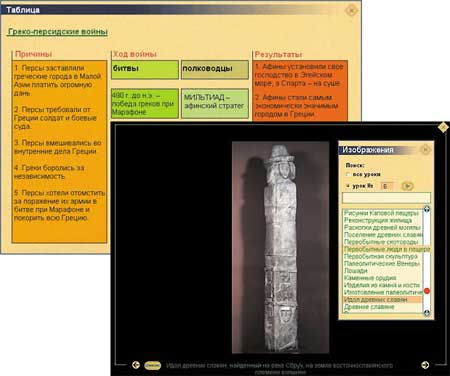Select the все уроки radio option

pos(348,174)
